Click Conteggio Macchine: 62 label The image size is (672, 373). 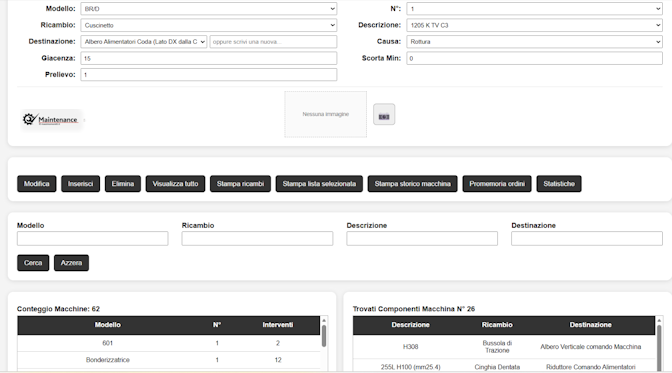(58, 309)
